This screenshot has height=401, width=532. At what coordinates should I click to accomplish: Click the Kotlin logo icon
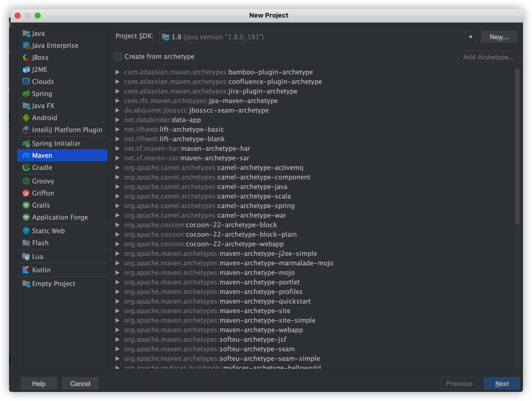coord(26,270)
